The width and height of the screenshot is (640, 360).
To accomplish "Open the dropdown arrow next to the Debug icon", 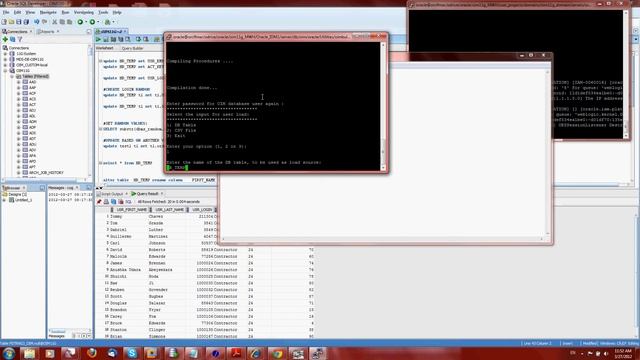I will pos(98,22).
